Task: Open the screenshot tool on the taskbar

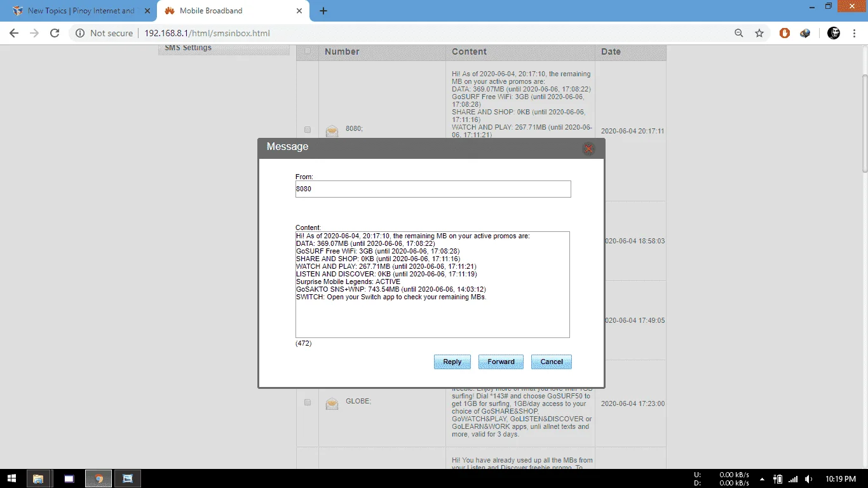Action: (127, 478)
